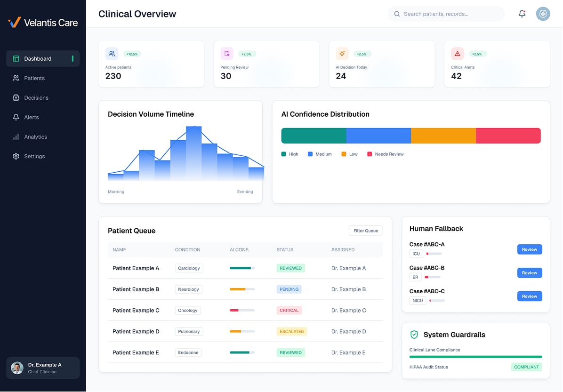This screenshot has width=563, height=392.
Task: Review Case #ABC-C
Action: pyautogui.click(x=529, y=296)
